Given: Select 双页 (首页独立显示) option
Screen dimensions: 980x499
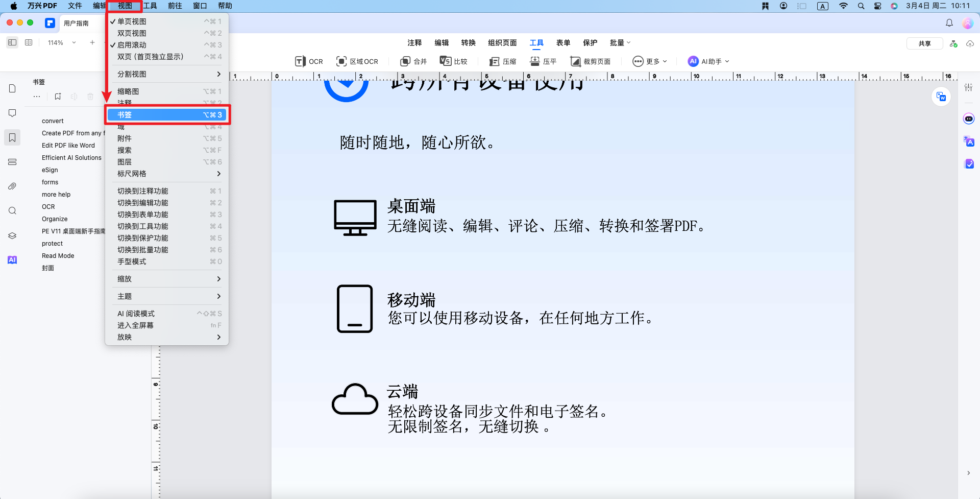Looking at the screenshot, I should (x=167, y=57).
